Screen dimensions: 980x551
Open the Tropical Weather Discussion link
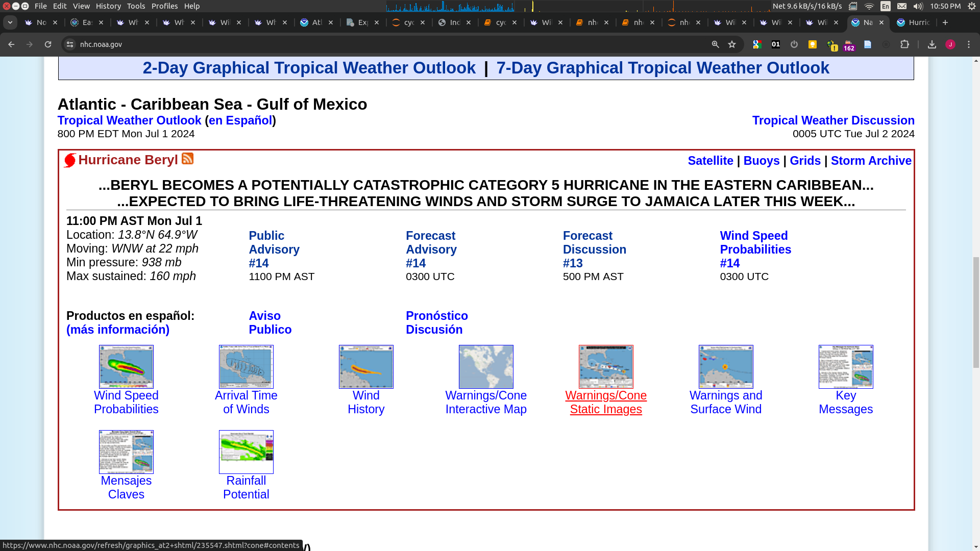834,120
